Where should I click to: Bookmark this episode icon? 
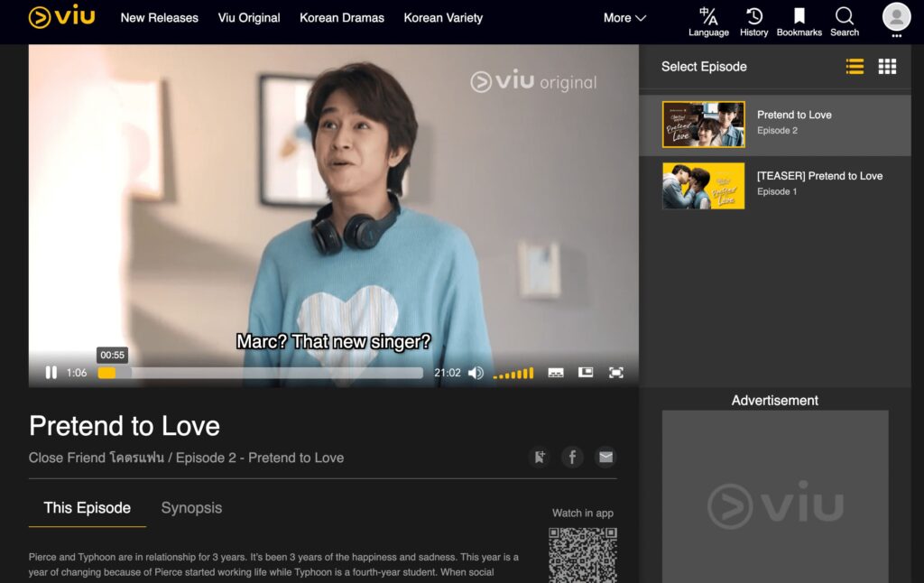pos(540,457)
